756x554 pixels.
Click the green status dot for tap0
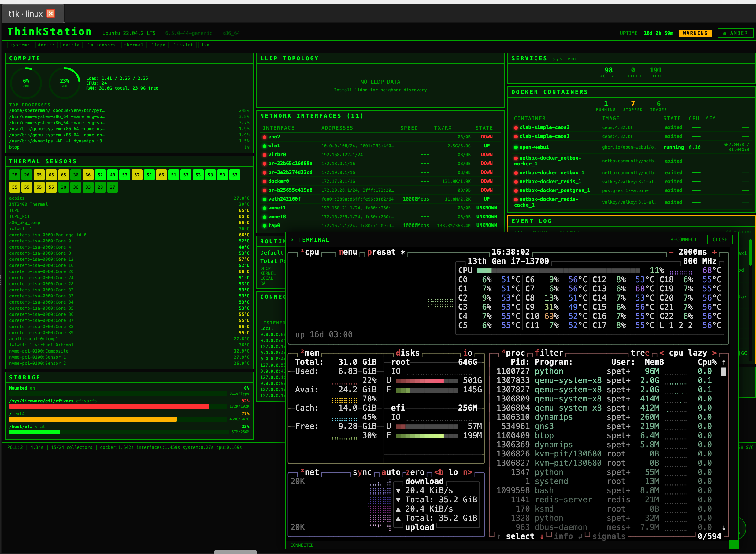[264, 226]
